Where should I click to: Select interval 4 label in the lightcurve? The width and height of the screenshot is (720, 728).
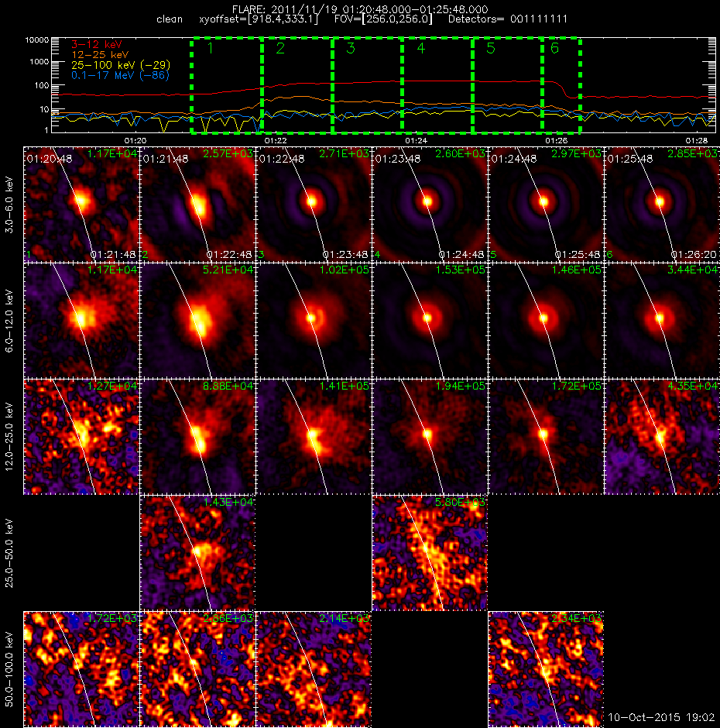[420, 48]
